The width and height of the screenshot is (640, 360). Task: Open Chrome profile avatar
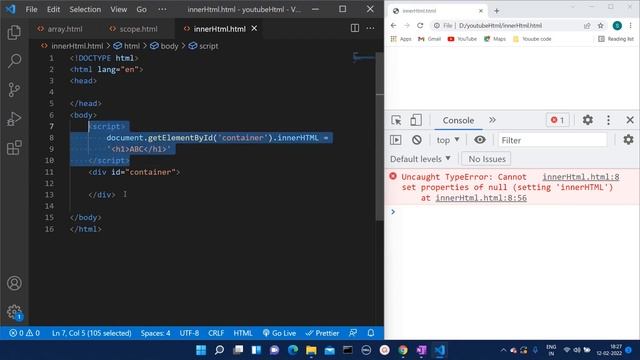click(617, 25)
